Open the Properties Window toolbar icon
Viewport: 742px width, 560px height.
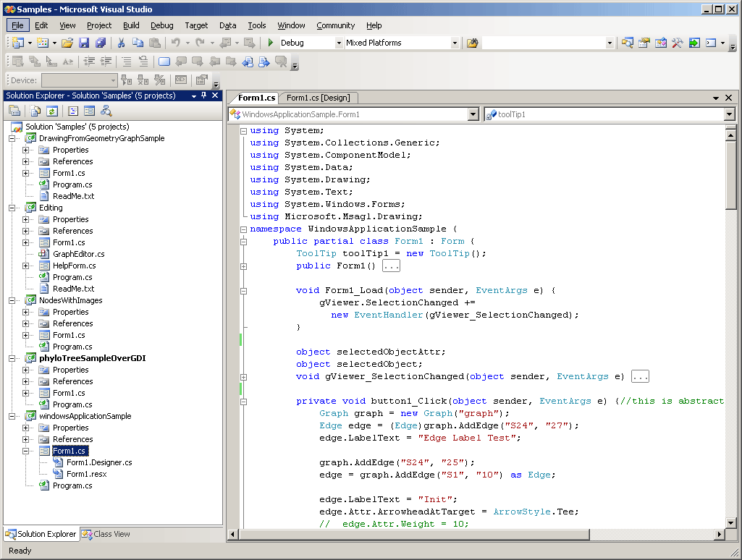644,43
